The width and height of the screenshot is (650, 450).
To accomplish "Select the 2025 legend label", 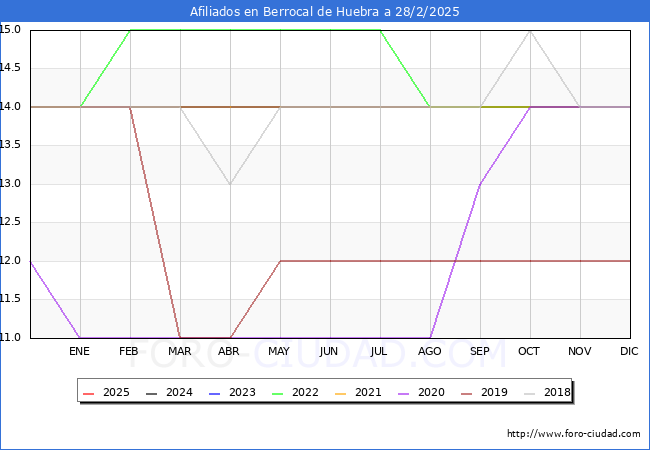I will tap(116, 392).
